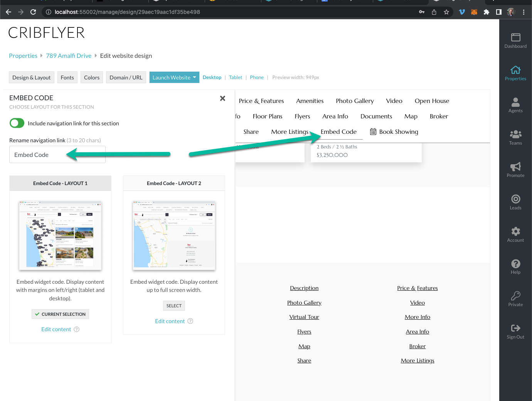The width and height of the screenshot is (532, 401).
Task: Open Area Info in top preview nav
Action: 335,116
